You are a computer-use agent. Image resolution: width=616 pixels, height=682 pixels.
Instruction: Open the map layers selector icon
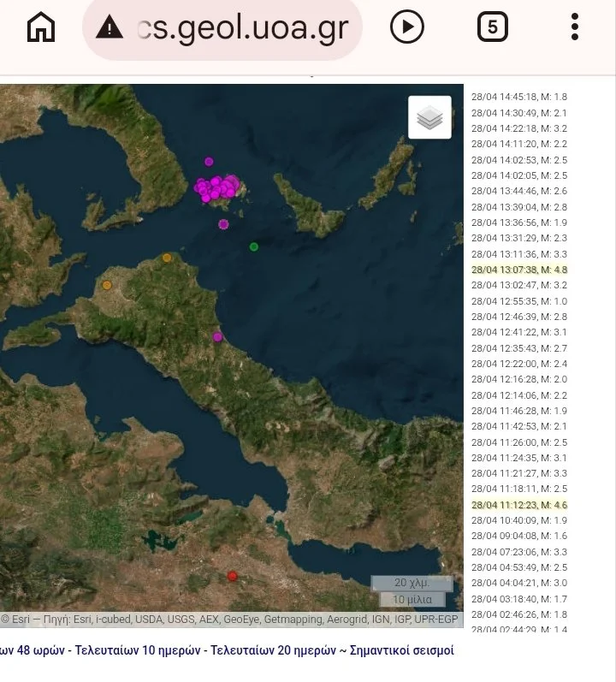429,117
